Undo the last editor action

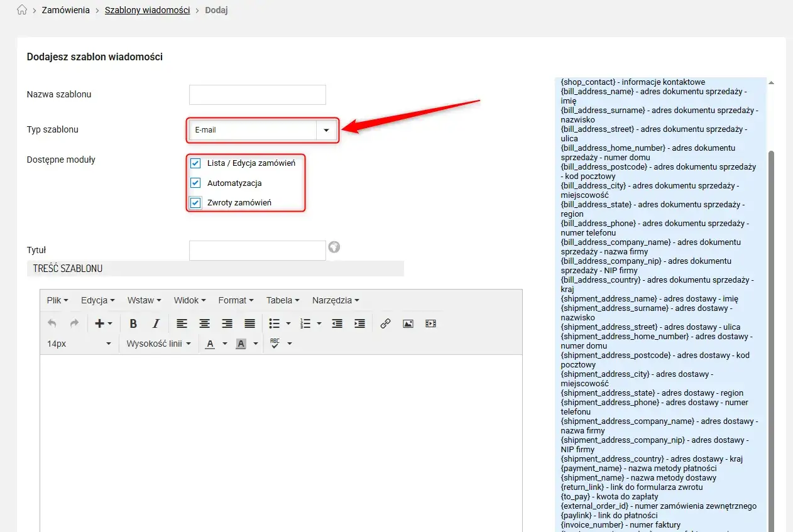pos(52,323)
